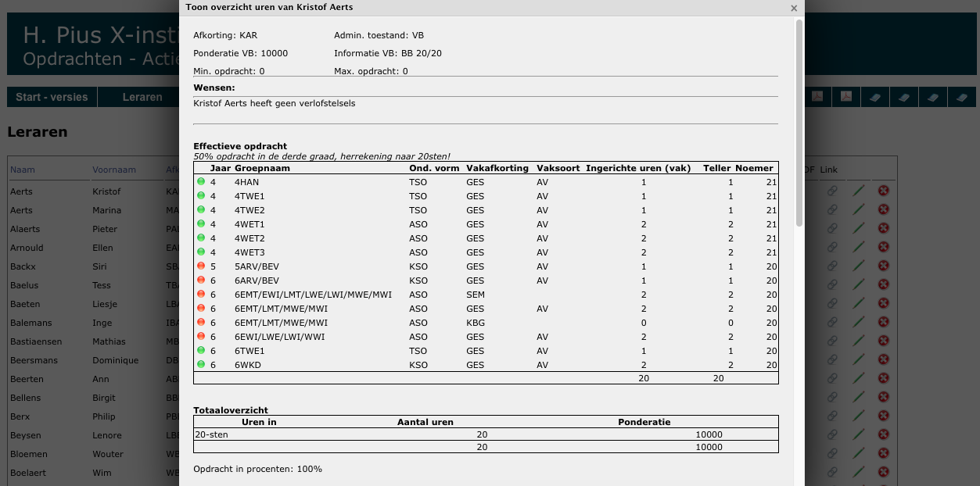
Task: Delete teacher Pieter Alaerts using the red cross
Action: (x=884, y=228)
